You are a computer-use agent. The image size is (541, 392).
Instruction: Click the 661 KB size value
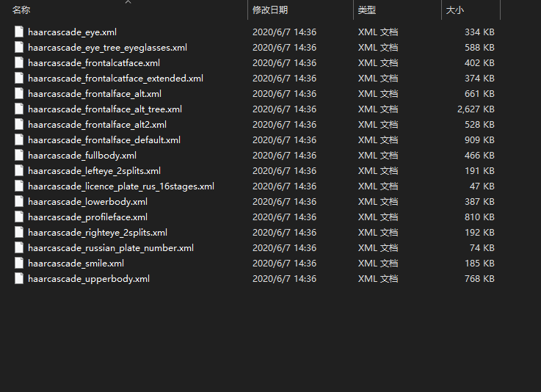click(x=479, y=94)
